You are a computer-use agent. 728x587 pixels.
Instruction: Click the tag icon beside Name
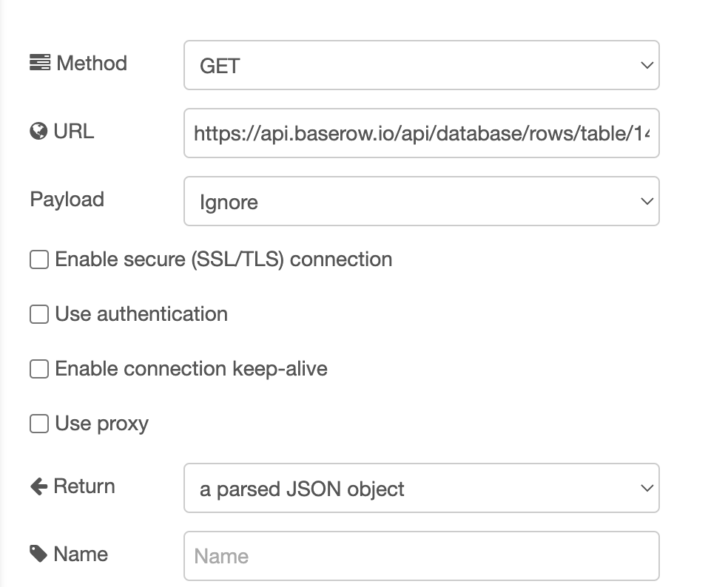pyautogui.click(x=38, y=553)
